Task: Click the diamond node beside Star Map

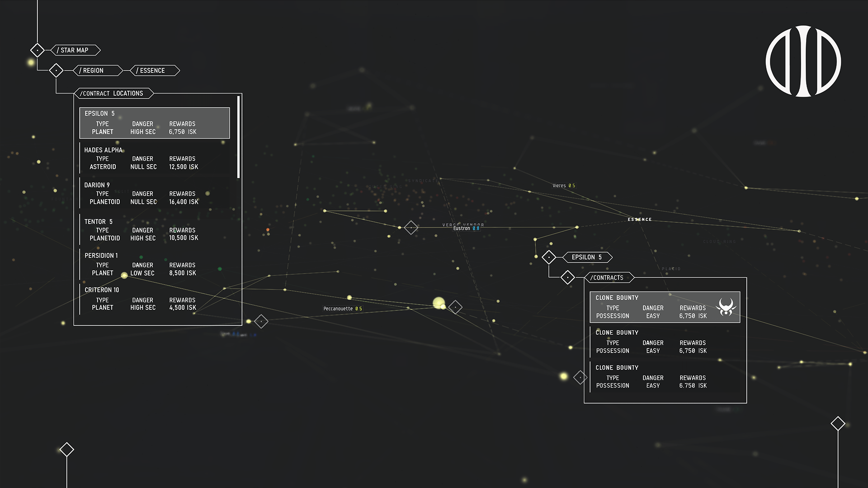Action: coord(37,50)
